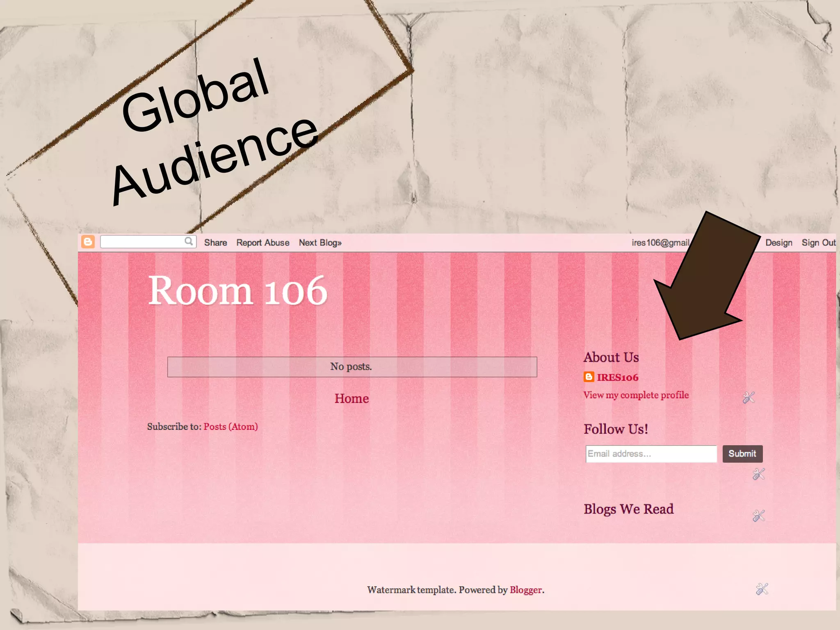Viewport: 840px width, 630px height.
Task: Click Report Abuse in the navbar
Action: [262, 243]
